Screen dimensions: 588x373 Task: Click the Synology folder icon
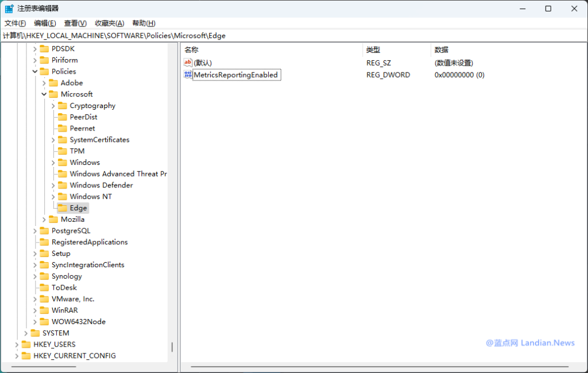(44, 276)
